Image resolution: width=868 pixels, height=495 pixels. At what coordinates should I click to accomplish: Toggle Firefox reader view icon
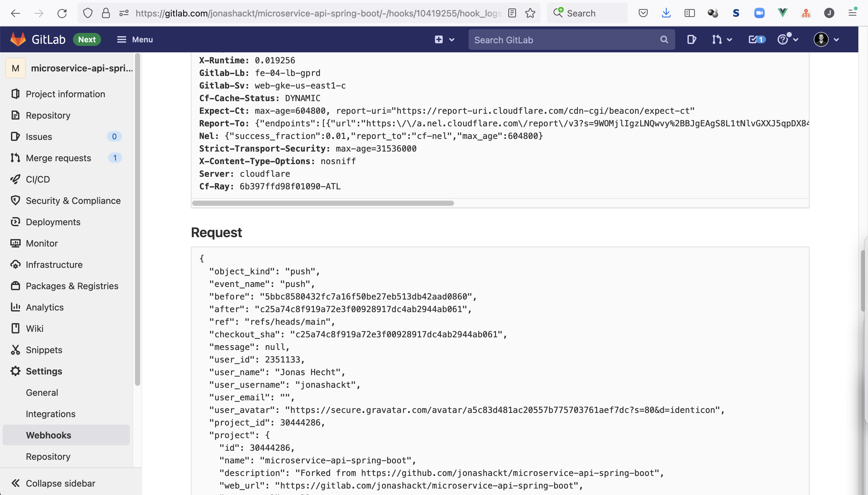click(x=512, y=13)
